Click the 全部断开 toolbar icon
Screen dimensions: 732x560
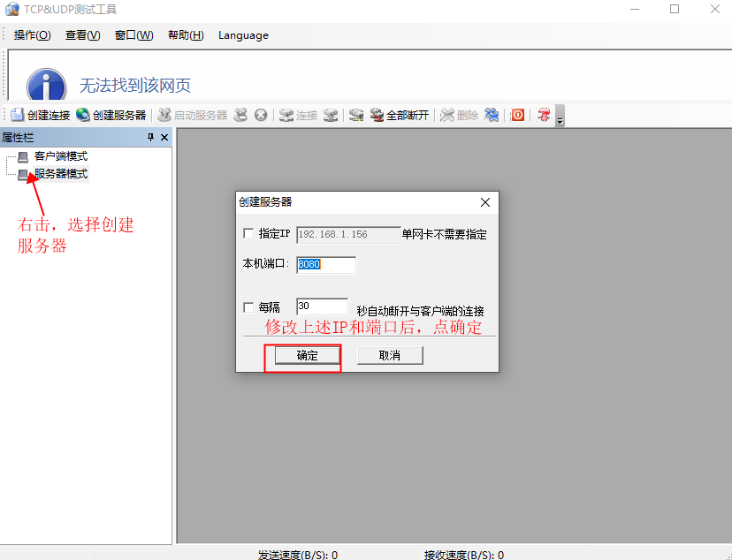(398, 115)
